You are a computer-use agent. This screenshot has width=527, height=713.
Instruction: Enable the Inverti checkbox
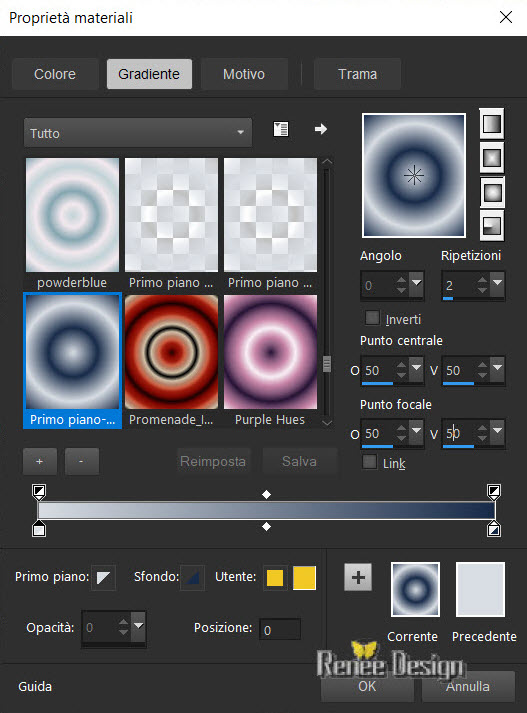372,318
